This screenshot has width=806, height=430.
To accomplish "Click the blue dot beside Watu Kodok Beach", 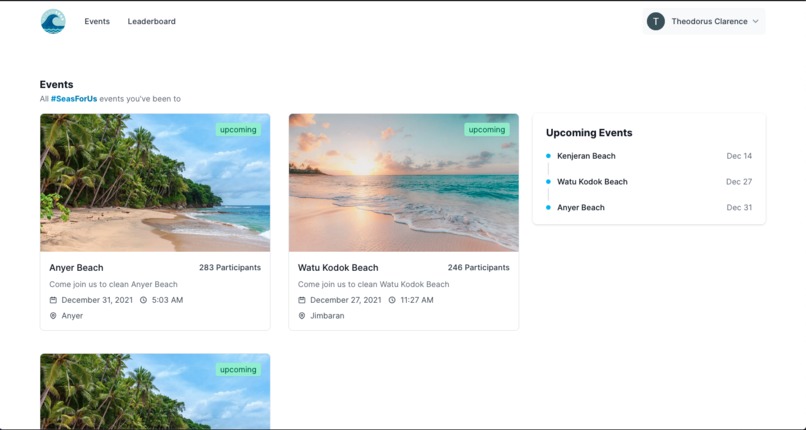I will coord(548,181).
